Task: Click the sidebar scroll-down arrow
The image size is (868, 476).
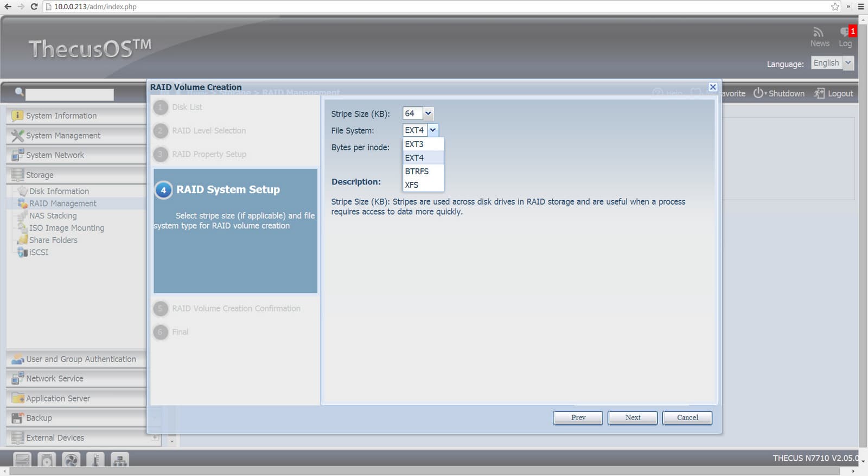Action: coord(172,441)
